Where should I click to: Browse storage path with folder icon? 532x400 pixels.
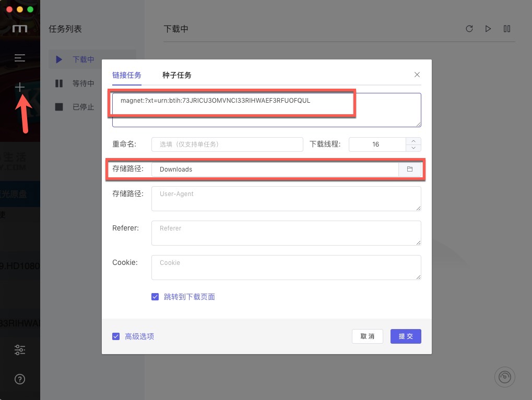click(410, 169)
